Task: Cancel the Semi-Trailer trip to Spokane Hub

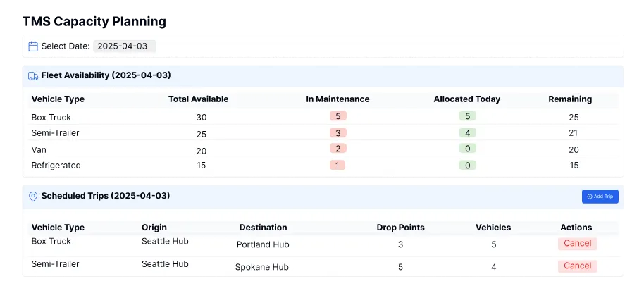Action: coord(577,266)
